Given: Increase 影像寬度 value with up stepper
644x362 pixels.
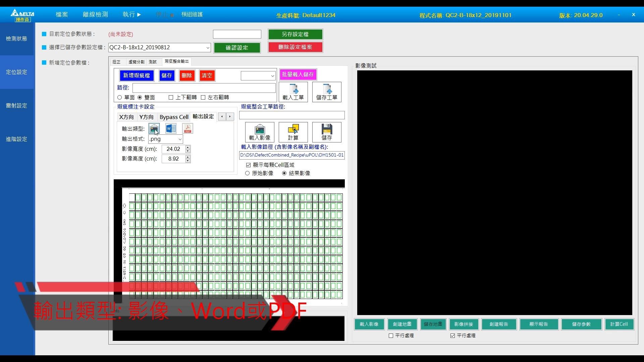Looking at the screenshot, I should 188,147.
